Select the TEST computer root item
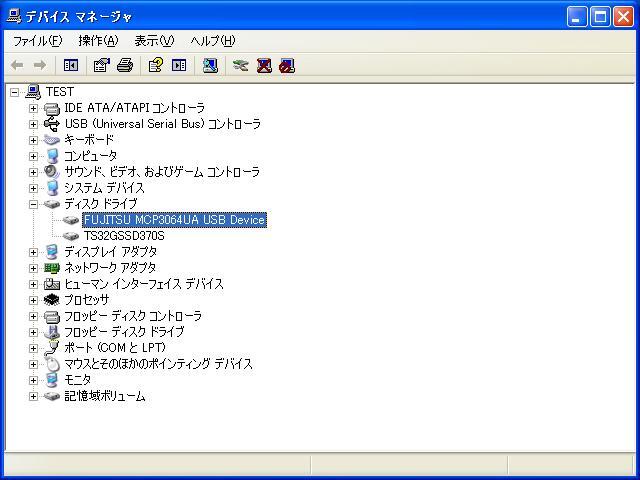 click(60, 92)
